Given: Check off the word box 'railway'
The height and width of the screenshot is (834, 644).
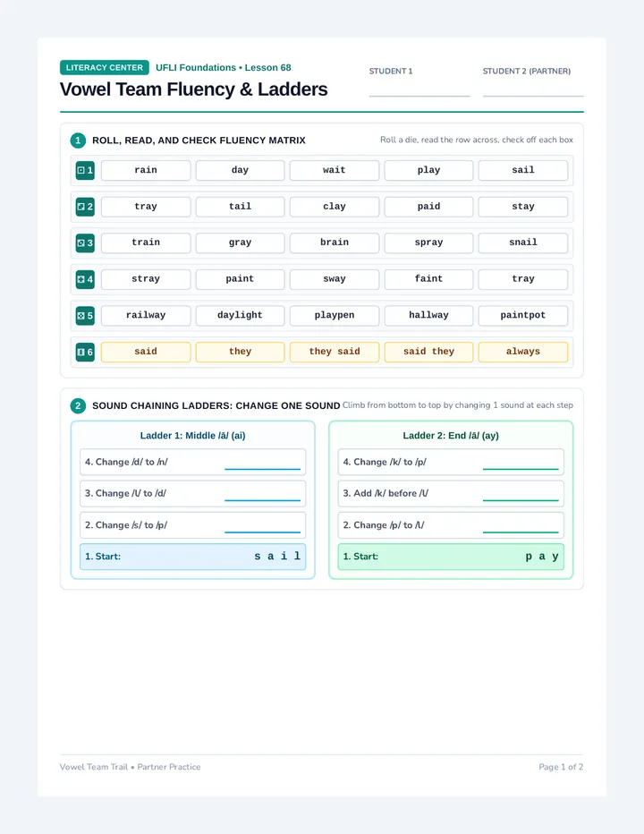Looking at the screenshot, I should (x=146, y=315).
